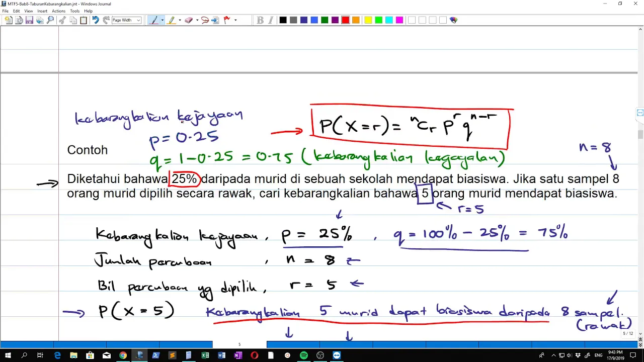Pick the magenta highlighter color swatch
644x362 pixels.
coord(399,20)
